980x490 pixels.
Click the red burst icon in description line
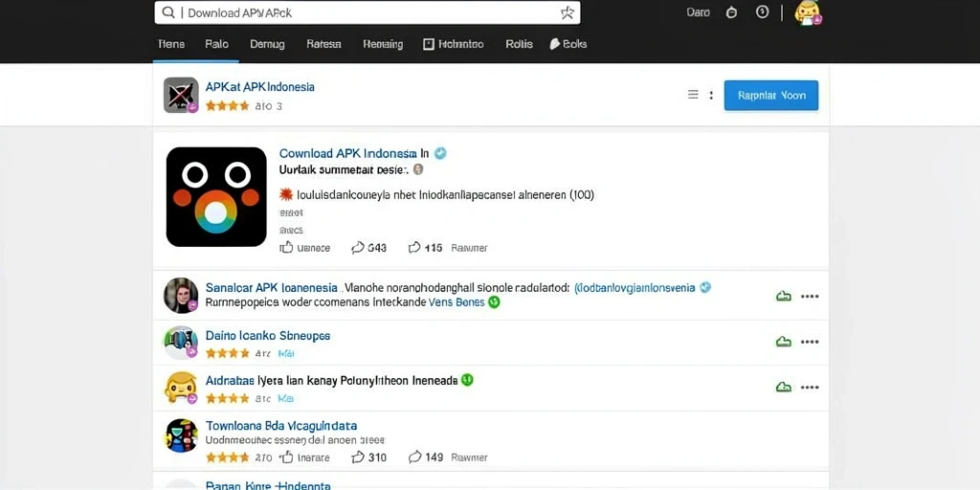click(285, 194)
